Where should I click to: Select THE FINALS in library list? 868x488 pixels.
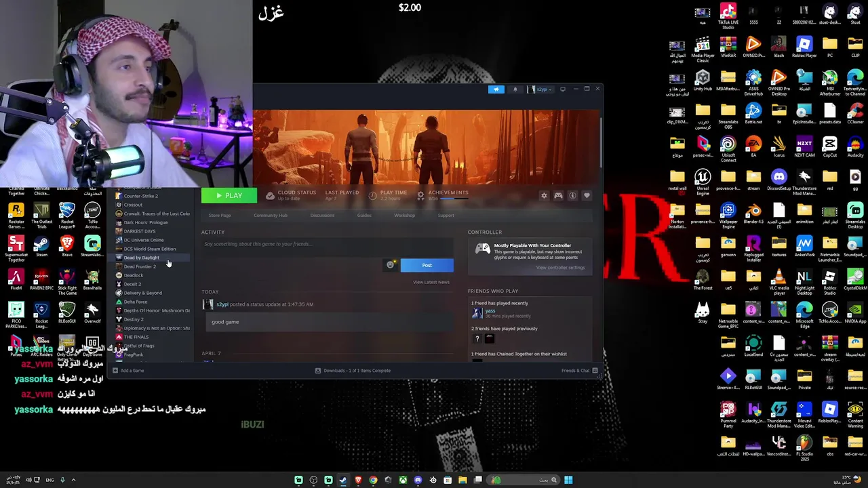[136, 337]
